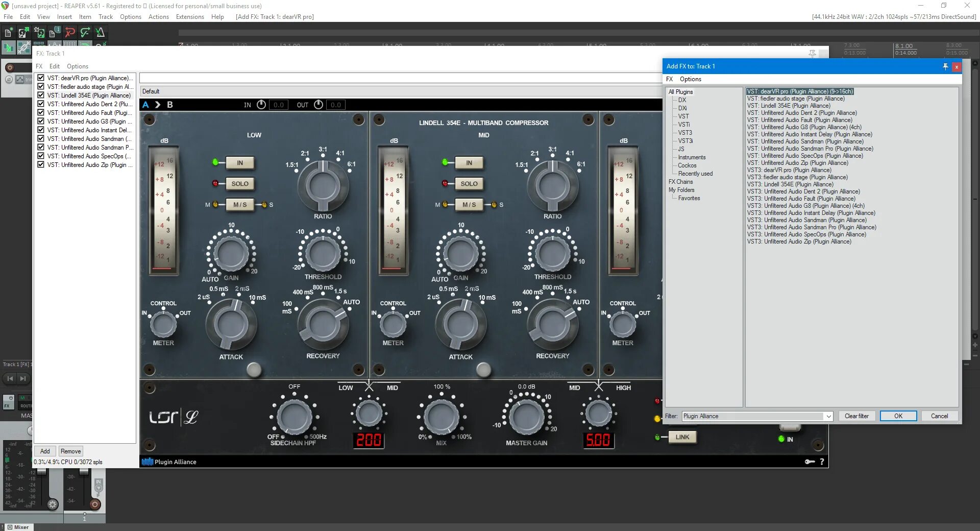Click the MASTER GAIN knob
Image resolution: width=980 pixels, height=531 pixels.
[526, 417]
